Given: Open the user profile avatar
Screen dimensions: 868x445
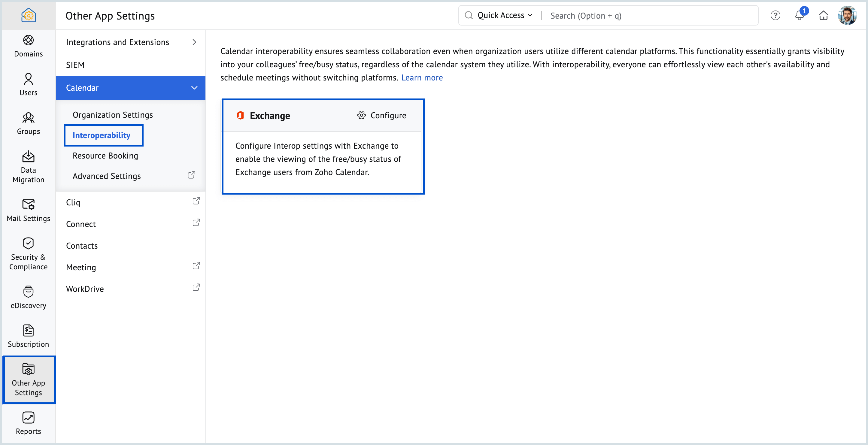Looking at the screenshot, I should tap(847, 16).
